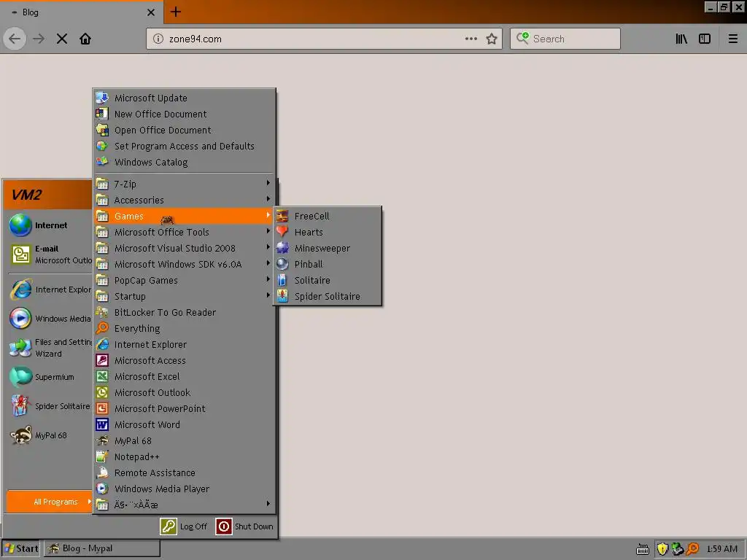This screenshot has height=560, width=747.
Task: Open the Library toolbar icon
Action: [x=681, y=39]
